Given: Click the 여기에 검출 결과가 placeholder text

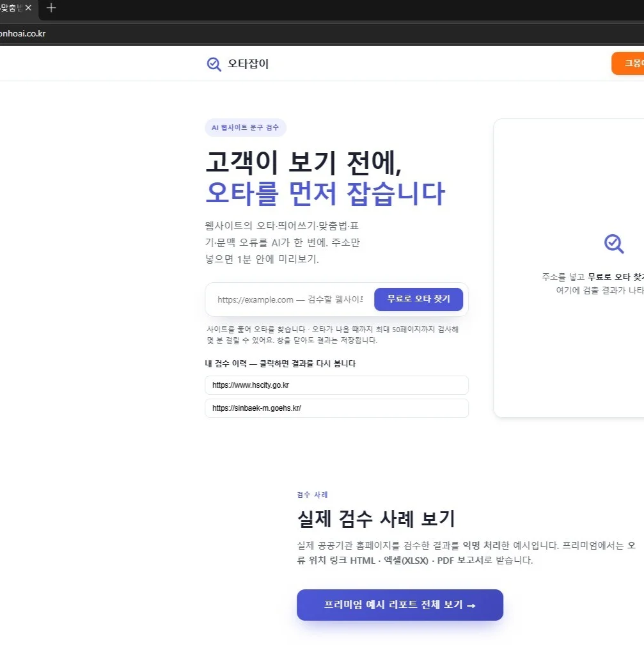Looking at the screenshot, I should point(600,291).
